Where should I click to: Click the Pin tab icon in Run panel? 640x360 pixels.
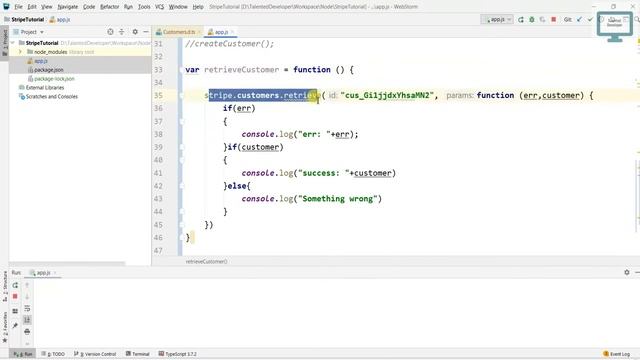[x=15, y=325]
